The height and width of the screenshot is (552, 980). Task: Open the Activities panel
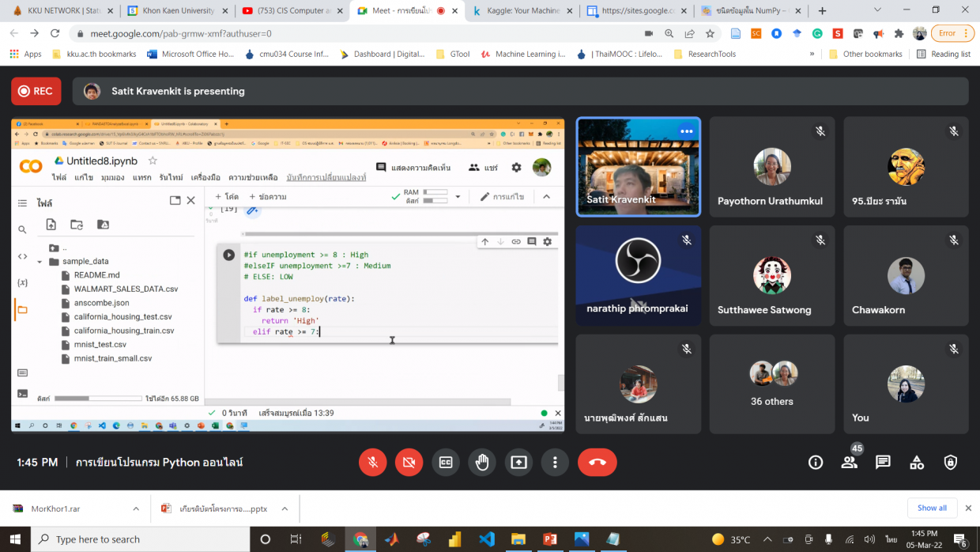point(917,463)
